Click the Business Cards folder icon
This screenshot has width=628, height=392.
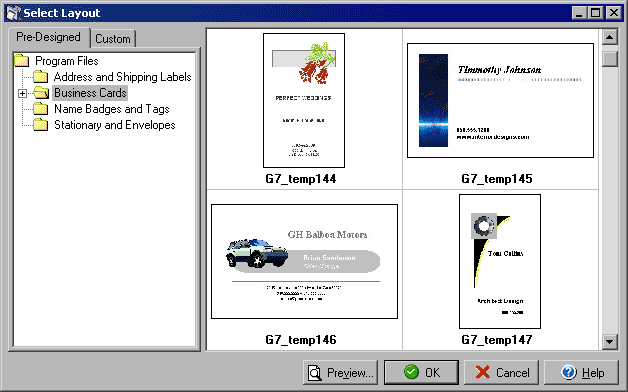coord(40,93)
